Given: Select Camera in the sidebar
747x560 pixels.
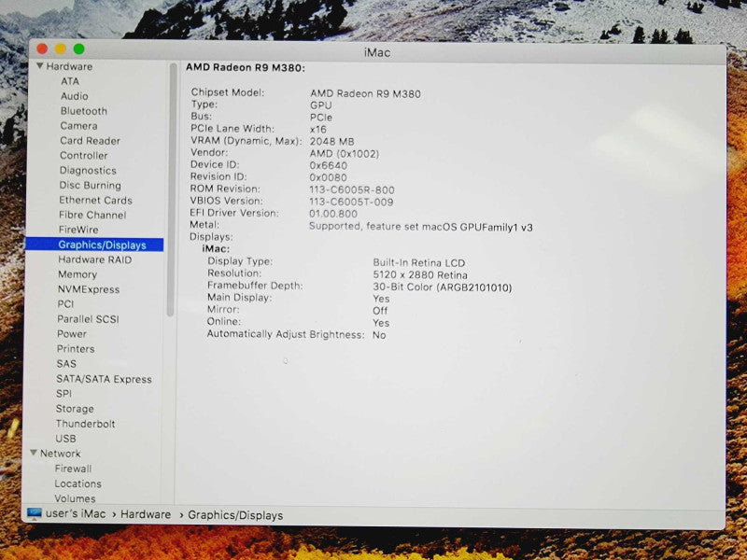Looking at the screenshot, I should (78, 126).
